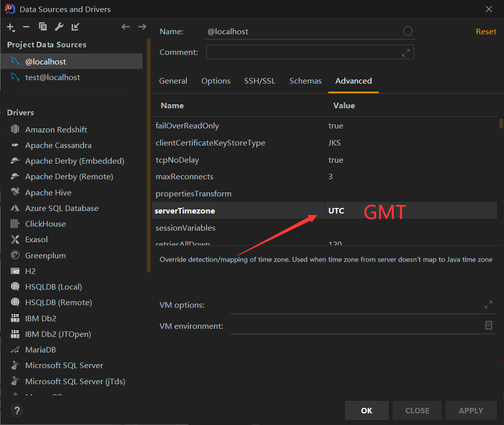Click the JKS value for clientCertificateKeyStoreType
504x425 pixels.
[x=334, y=143]
